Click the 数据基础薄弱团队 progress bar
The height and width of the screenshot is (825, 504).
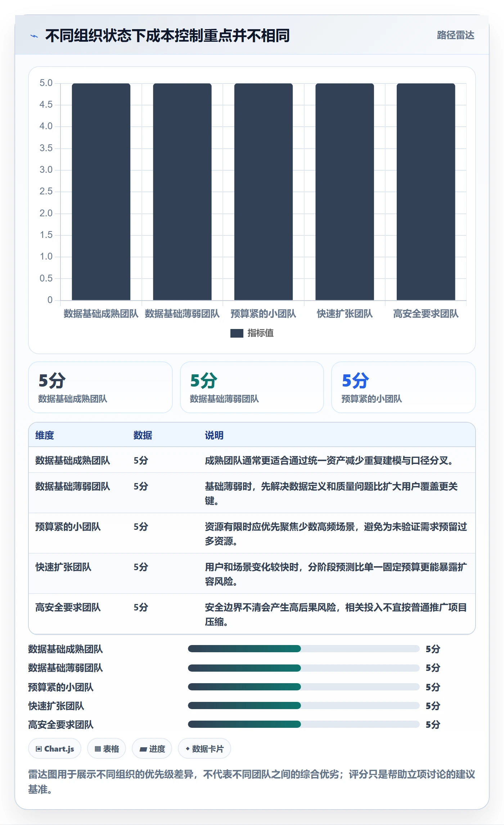[303, 668]
